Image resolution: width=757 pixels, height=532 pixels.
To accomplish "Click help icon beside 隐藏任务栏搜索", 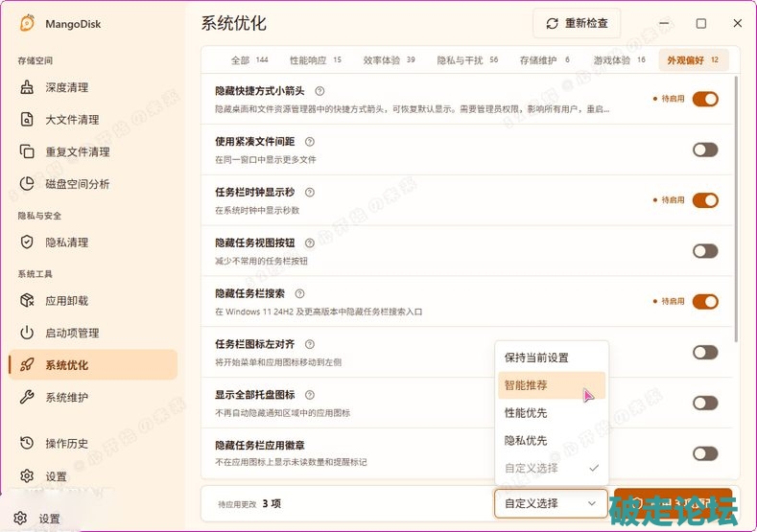I will (299, 293).
